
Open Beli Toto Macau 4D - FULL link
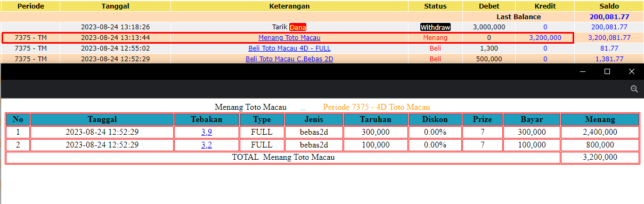coord(289,48)
